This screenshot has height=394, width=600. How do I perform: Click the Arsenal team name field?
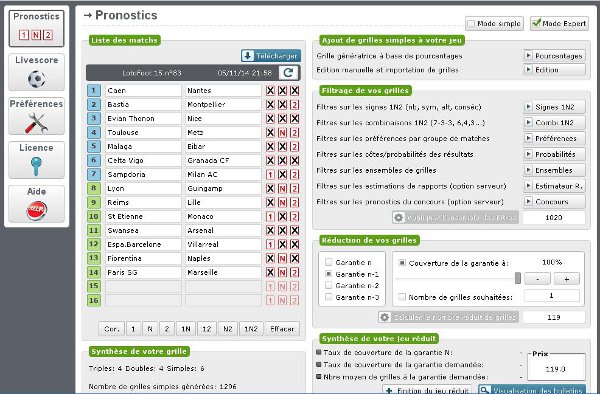tap(223, 230)
